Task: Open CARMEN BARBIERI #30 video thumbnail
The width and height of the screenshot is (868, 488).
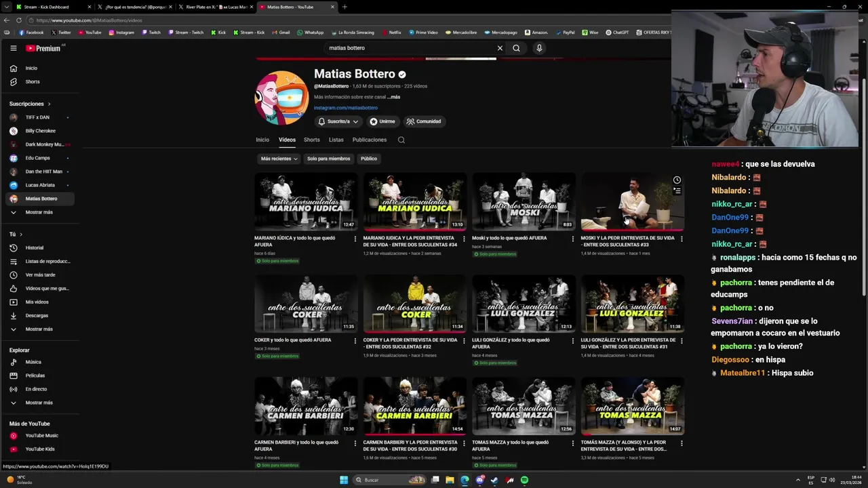Action: click(x=415, y=406)
